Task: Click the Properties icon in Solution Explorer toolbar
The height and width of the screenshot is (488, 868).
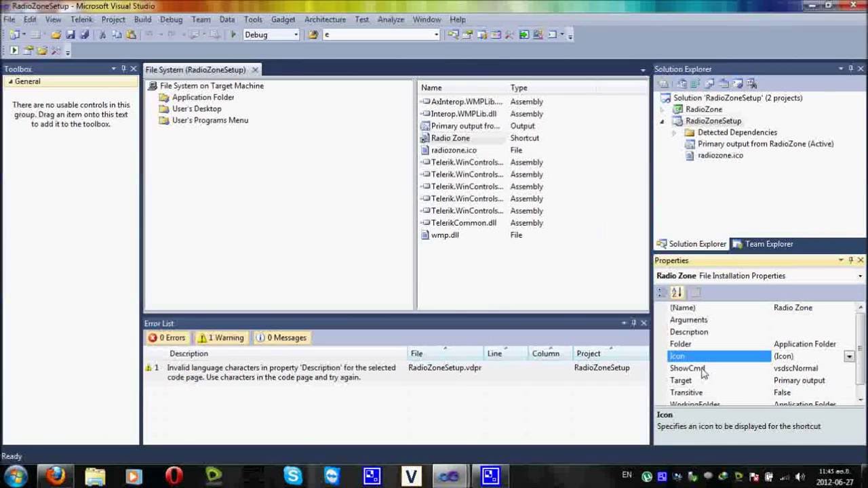Action: 665,83
